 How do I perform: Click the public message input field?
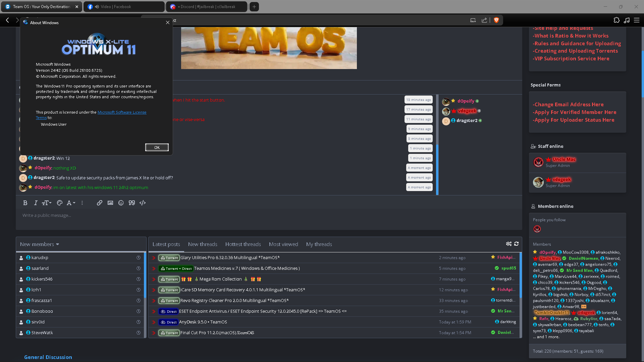pyautogui.click(x=268, y=216)
